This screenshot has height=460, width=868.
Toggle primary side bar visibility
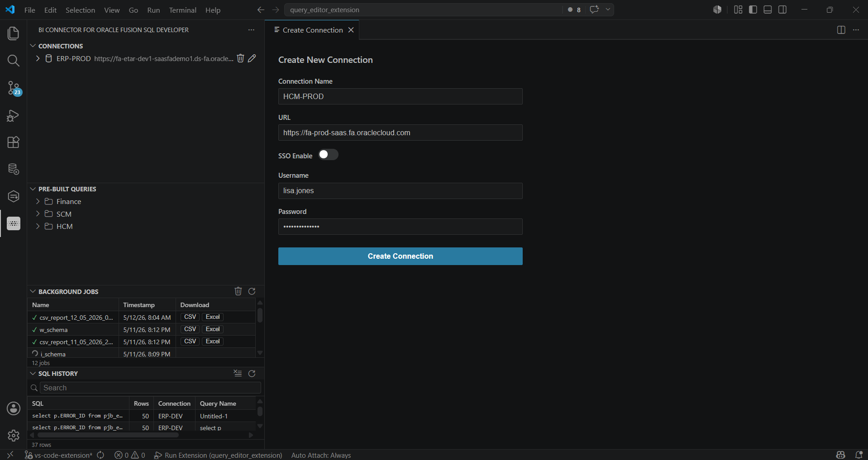pyautogui.click(x=753, y=9)
